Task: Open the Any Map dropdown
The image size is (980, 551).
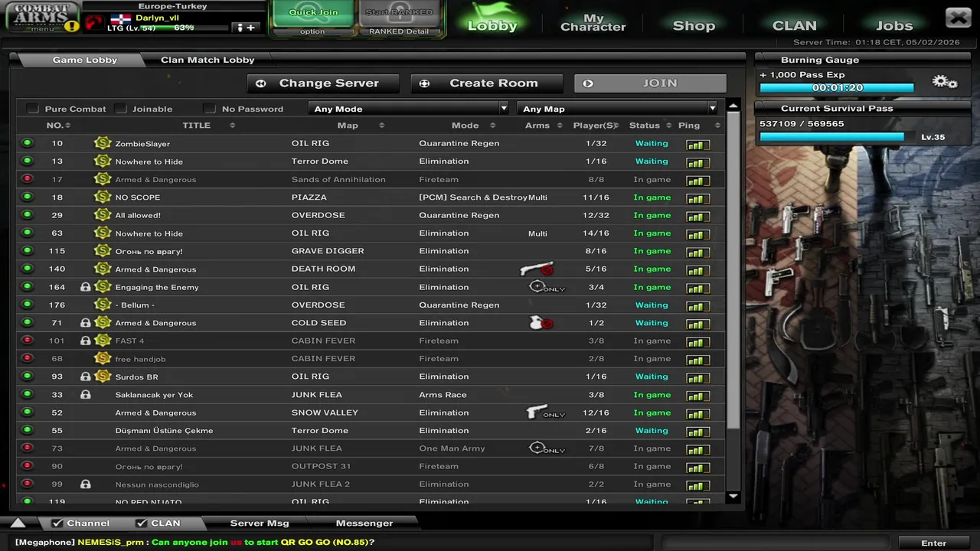Action: (x=618, y=109)
